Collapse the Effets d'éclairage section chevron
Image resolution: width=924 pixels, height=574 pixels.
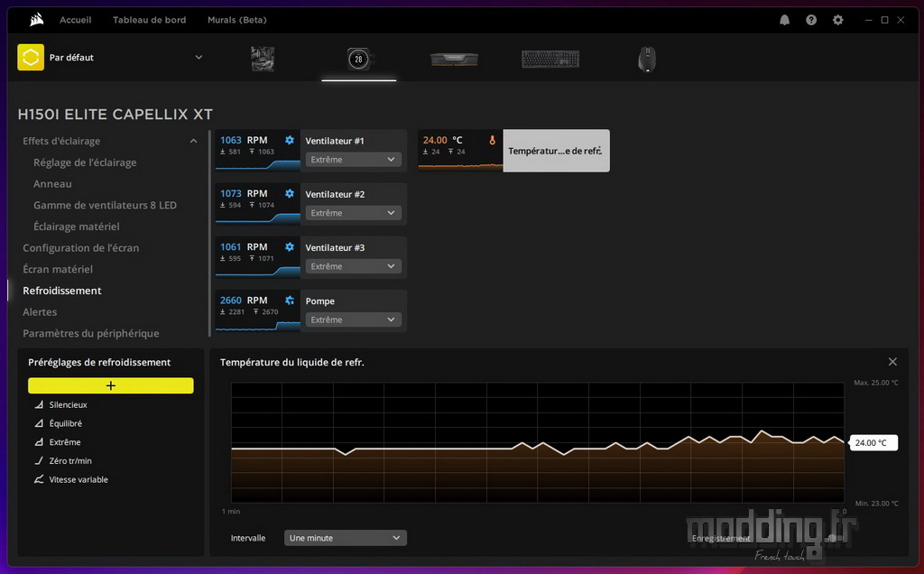[193, 141]
